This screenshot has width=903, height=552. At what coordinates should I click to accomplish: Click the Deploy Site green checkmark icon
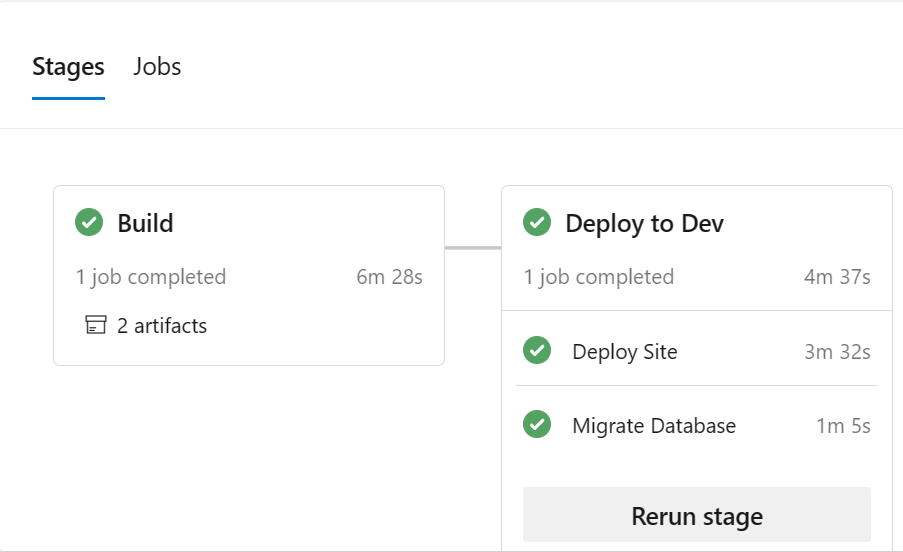click(x=537, y=351)
